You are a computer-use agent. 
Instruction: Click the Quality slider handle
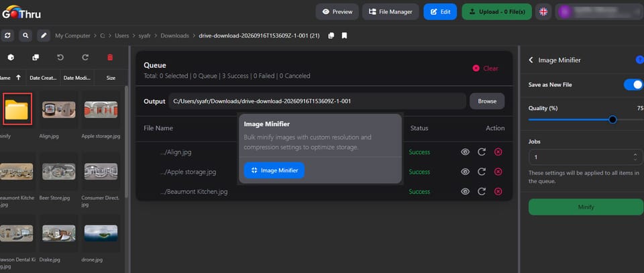click(612, 119)
